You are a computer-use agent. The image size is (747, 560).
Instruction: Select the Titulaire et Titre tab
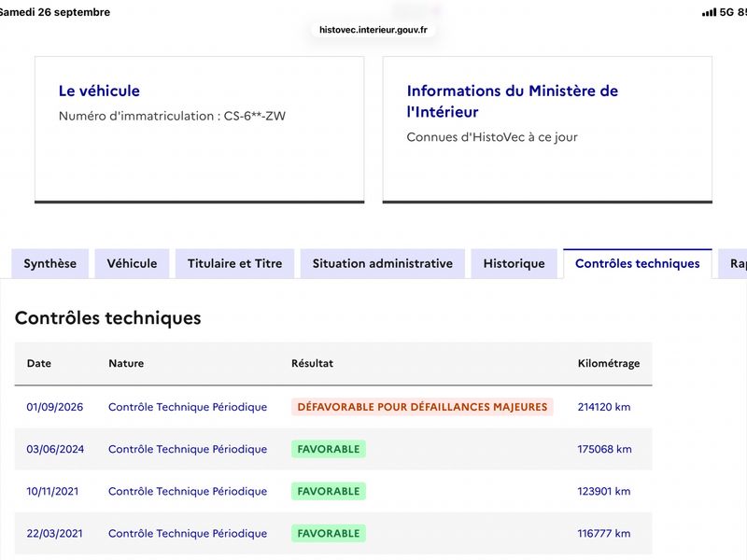[235, 263]
